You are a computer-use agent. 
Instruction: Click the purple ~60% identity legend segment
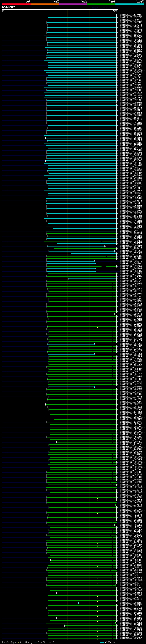73,4
